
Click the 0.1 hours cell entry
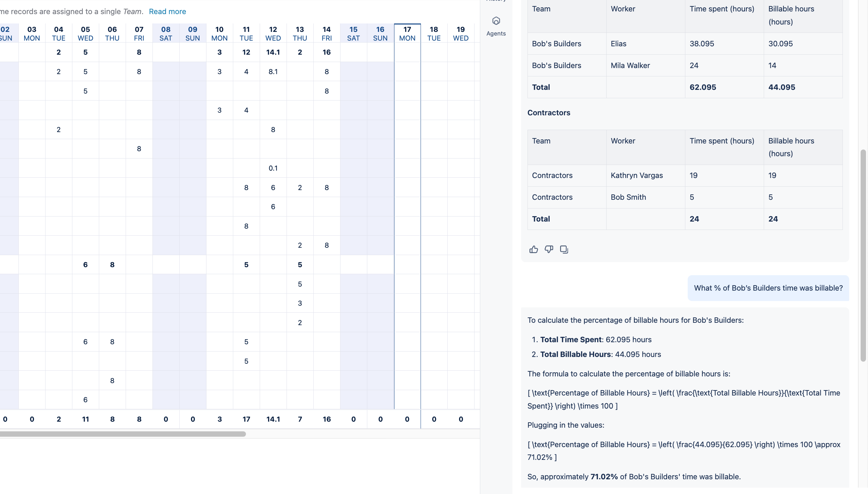(273, 168)
